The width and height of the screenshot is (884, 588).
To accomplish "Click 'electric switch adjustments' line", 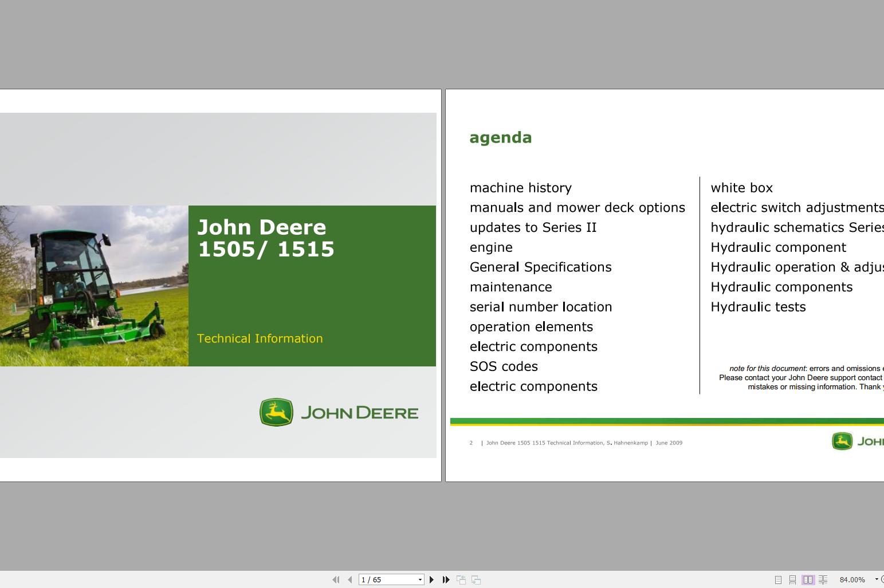I will point(797,208).
